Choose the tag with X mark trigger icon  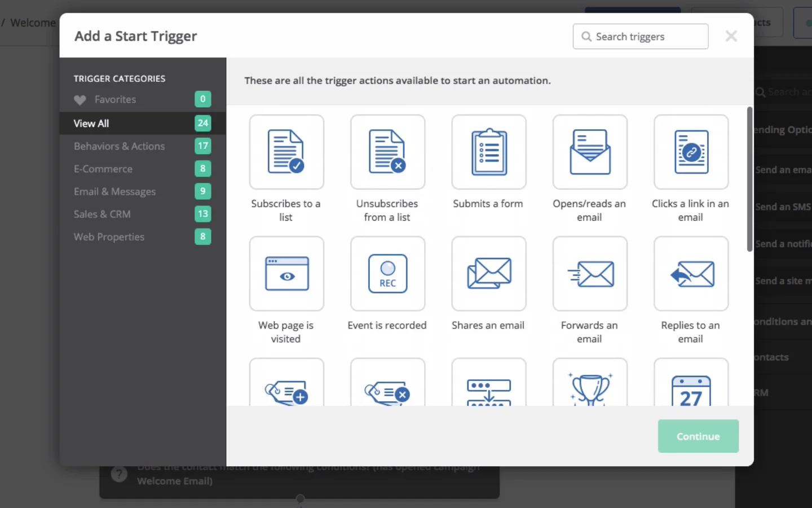[x=387, y=382]
